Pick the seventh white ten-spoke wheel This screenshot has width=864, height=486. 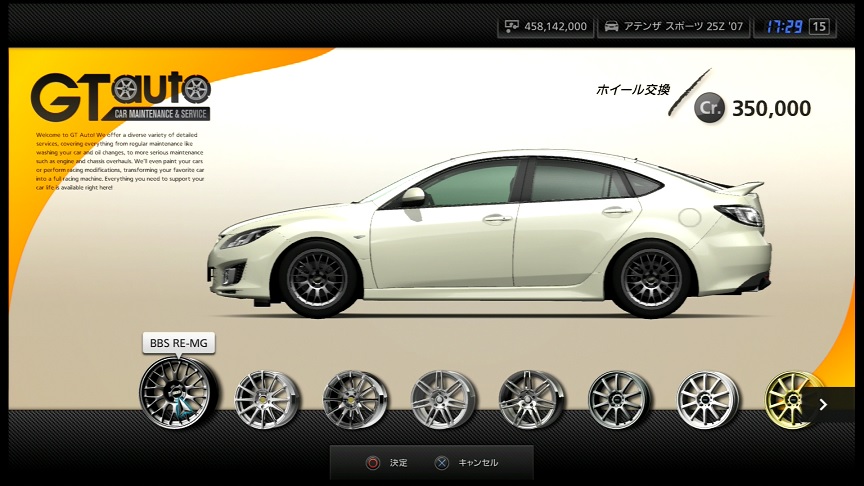click(708, 399)
